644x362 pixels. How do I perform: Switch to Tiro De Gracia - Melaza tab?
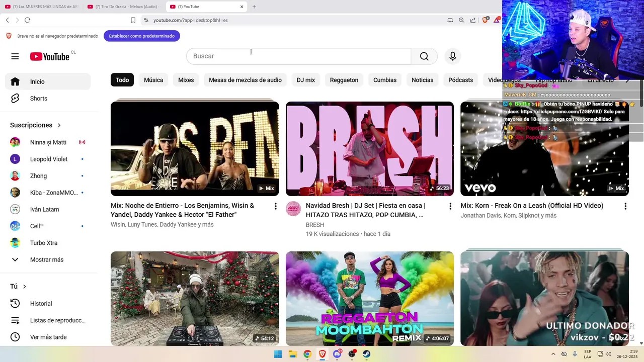point(124,7)
